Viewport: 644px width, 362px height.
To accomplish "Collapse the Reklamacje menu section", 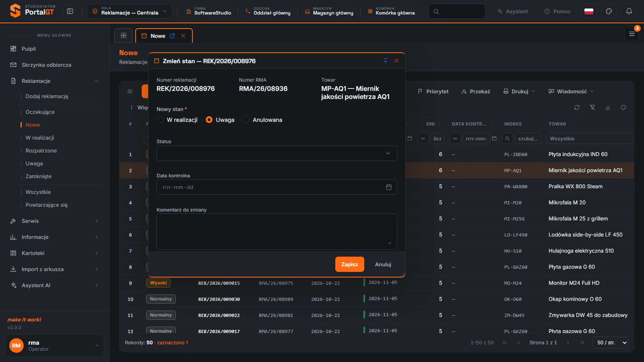I will tap(54, 81).
